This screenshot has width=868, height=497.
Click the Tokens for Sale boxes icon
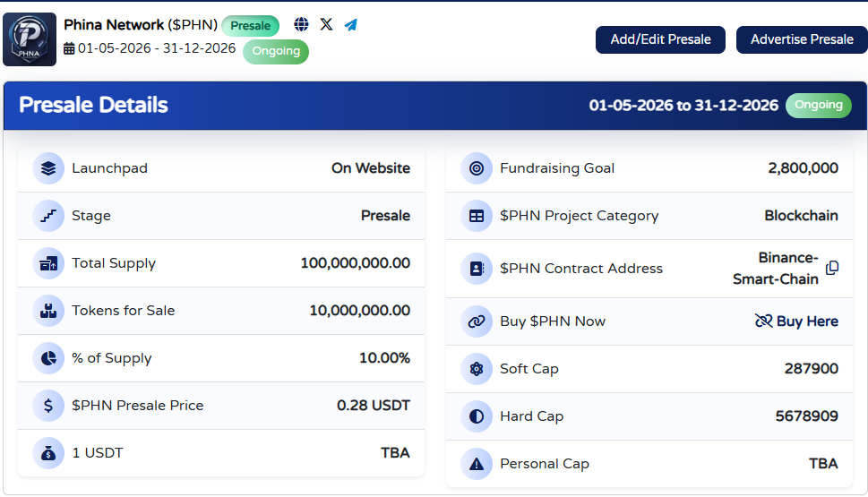pos(48,311)
